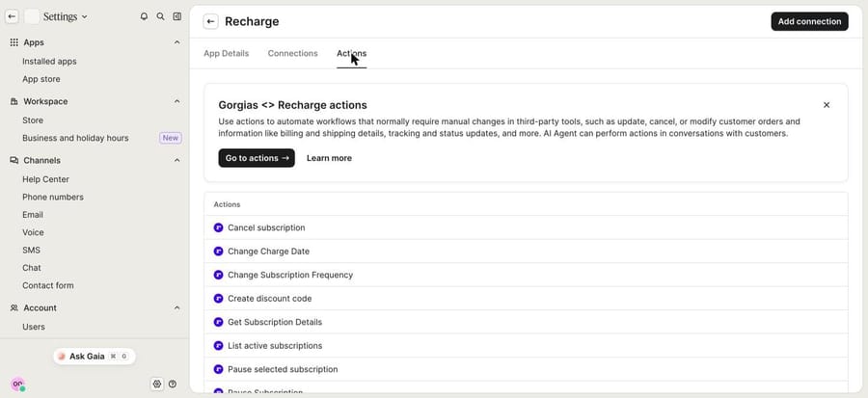Click the icon beside Get Subscription Details
This screenshot has height=398, width=868.
tap(218, 322)
